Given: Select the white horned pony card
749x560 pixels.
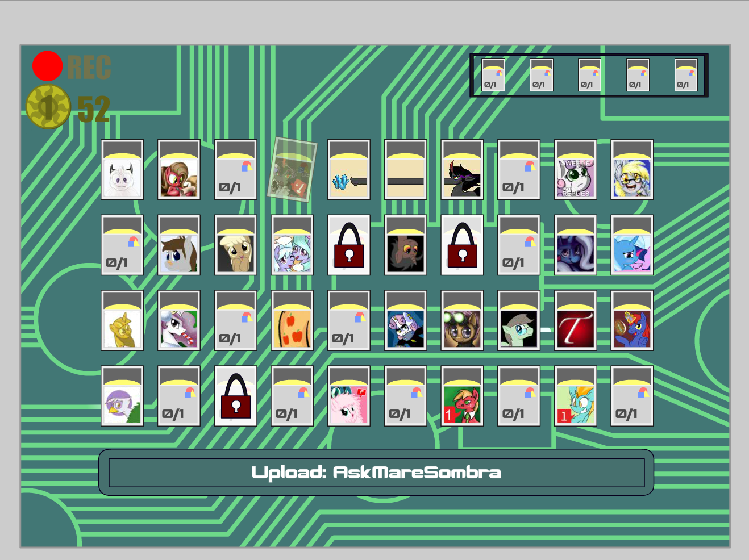Looking at the screenshot, I should point(122,169).
